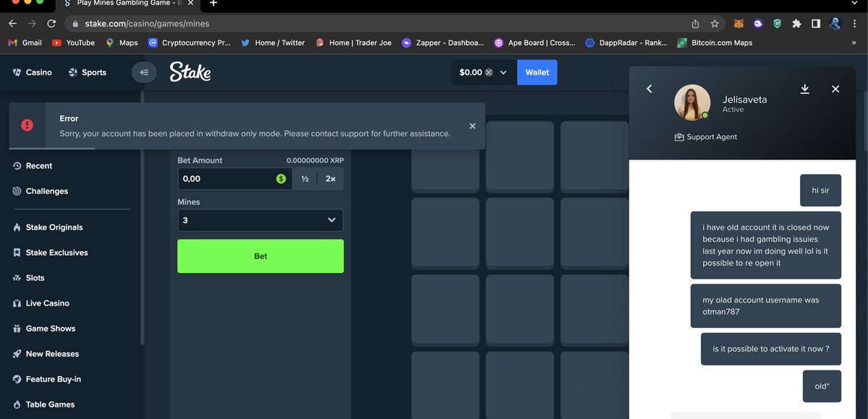Open Stake Originals in the sidebar
Screen dimensions: 868x419
48,227
